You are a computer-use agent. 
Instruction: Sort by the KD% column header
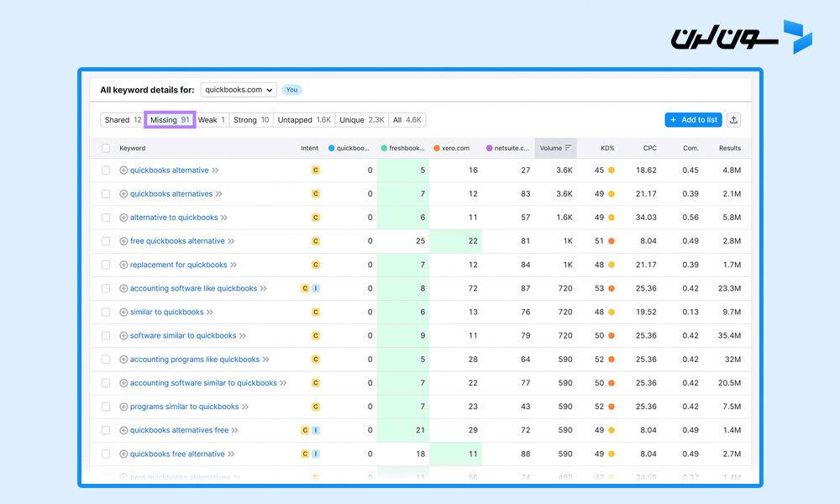coord(607,148)
